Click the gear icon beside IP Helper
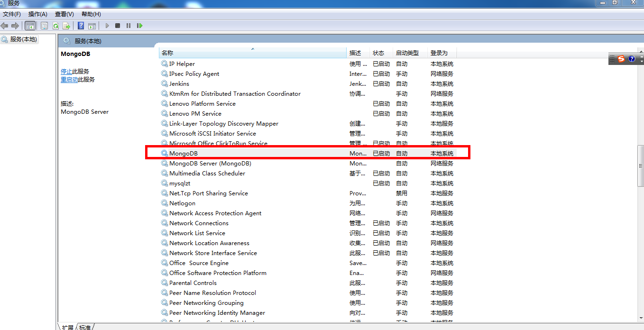644x330 pixels. click(165, 64)
